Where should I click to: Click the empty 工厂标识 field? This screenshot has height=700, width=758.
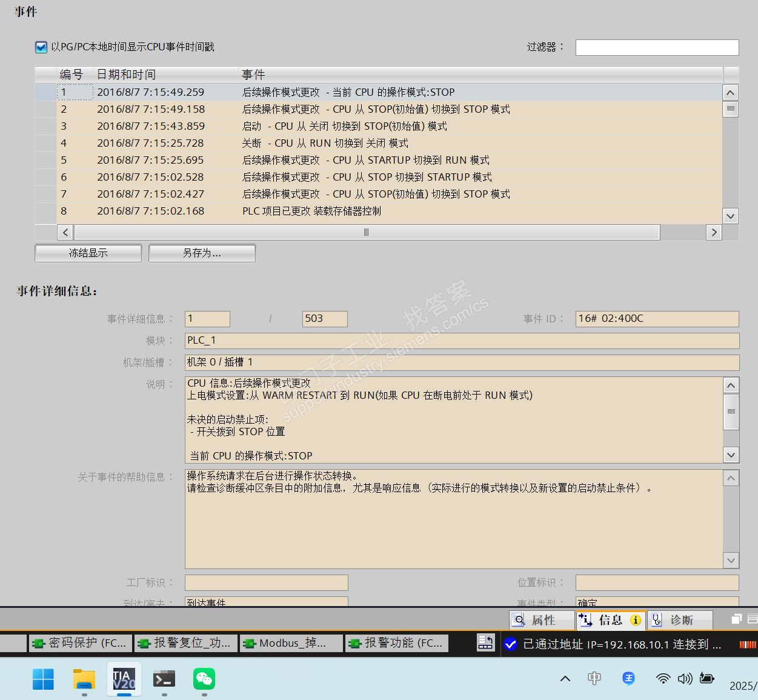pos(266,582)
